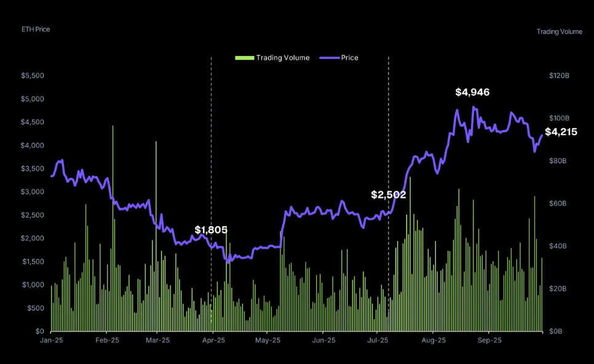Toggle the Trading Volume legend label
This screenshot has width=594, height=364.
283,58
